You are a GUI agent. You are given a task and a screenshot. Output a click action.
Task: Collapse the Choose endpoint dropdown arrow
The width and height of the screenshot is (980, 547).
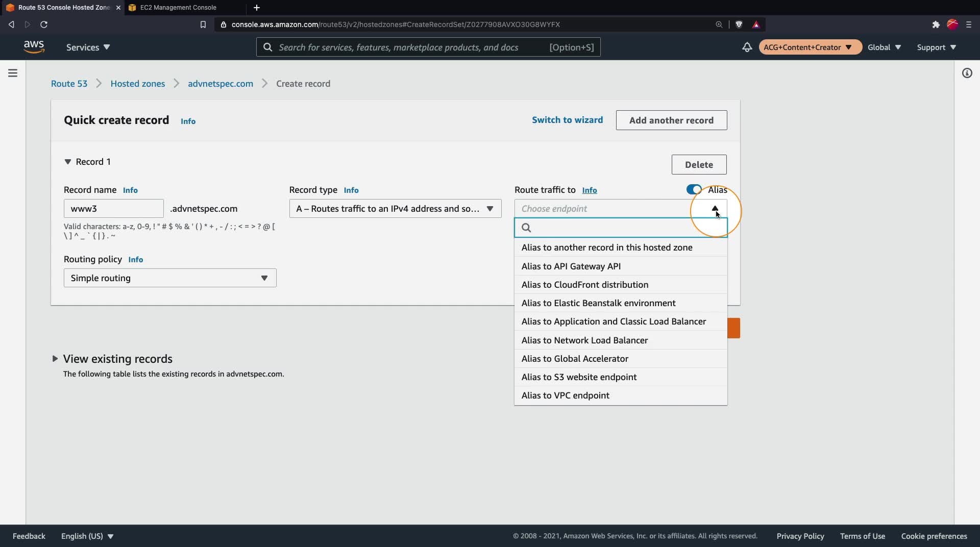715,208
